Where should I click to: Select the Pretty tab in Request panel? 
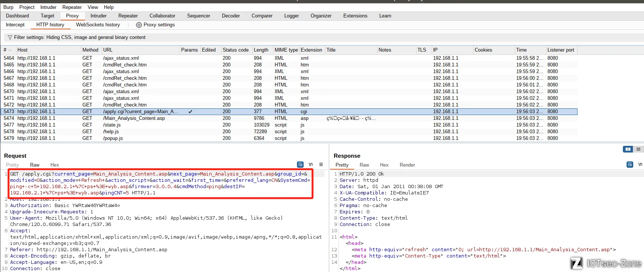(12, 165)
